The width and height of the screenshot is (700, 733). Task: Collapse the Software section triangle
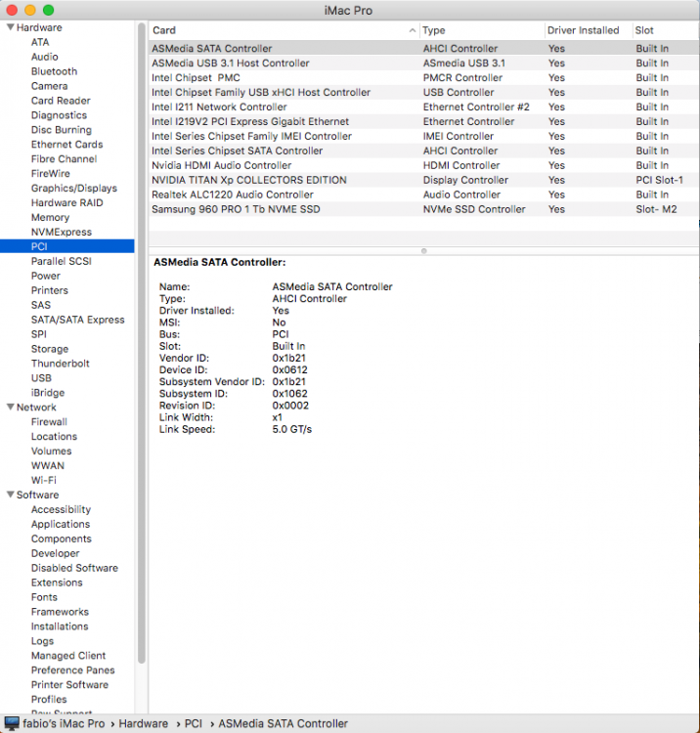[x=11, y=495]
